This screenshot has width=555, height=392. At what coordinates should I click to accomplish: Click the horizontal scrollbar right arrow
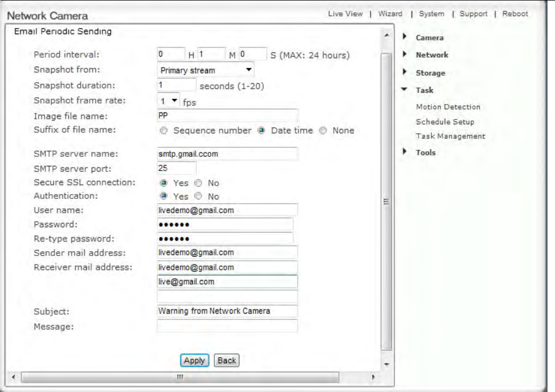pos(373,377)
